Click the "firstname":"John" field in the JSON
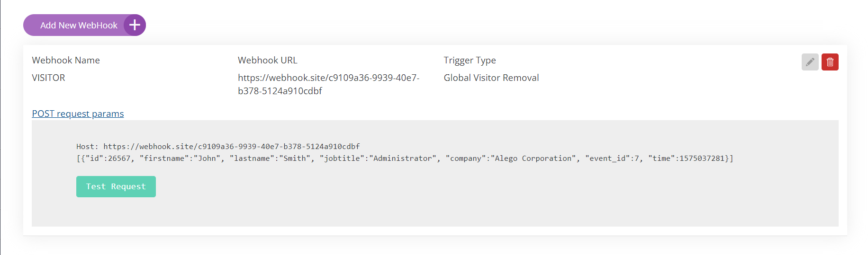The width and height of the screenshot is (868, 255). [180, 158]
